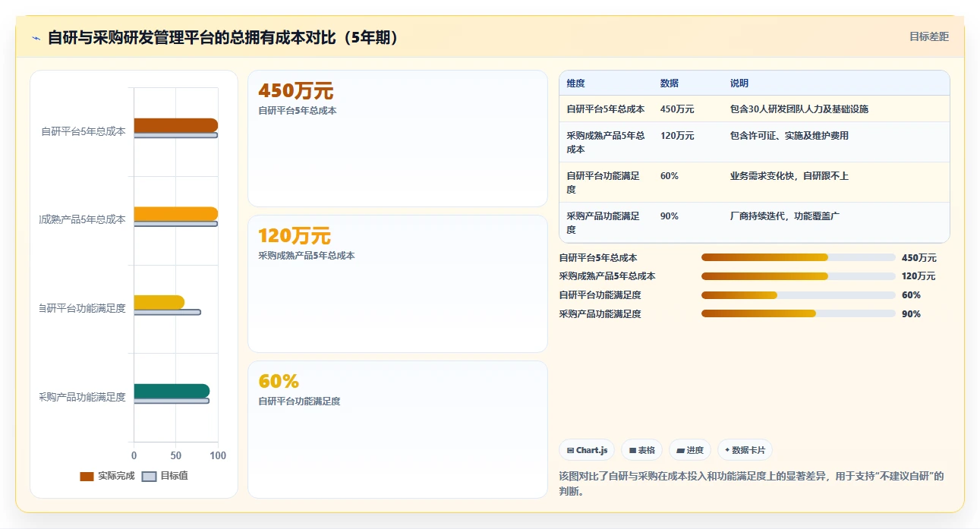Image resolution: width=980 pixels, height=529 pixels.
Task: Click the 进度 tag chip
Action: coord(690,450)
